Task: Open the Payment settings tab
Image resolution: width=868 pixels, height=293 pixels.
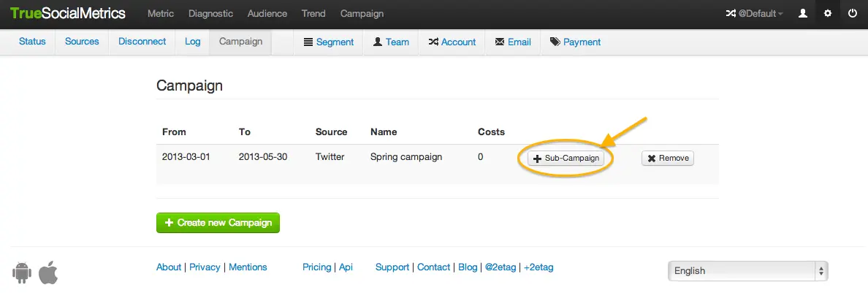Action: point(575,42)
